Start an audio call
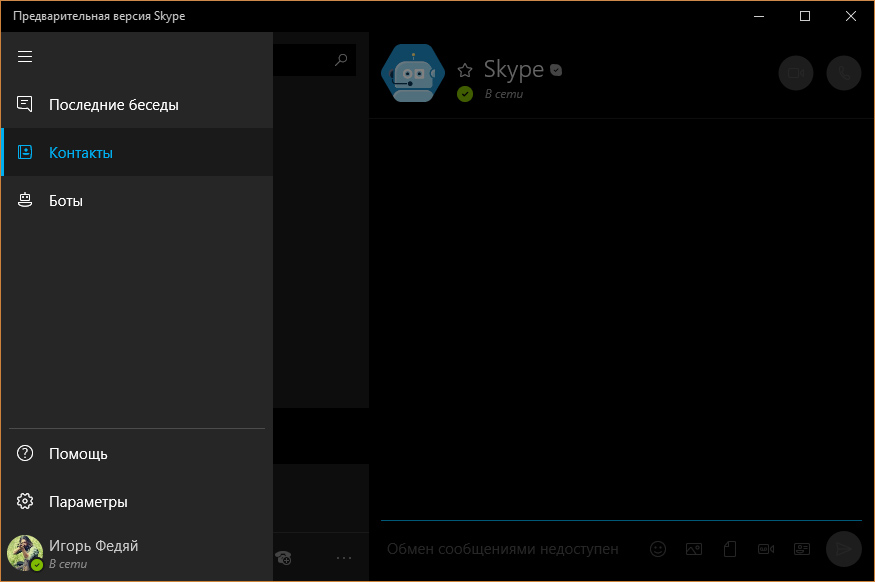This screenshot has height=582, width=875. click(x=844, y=73)
